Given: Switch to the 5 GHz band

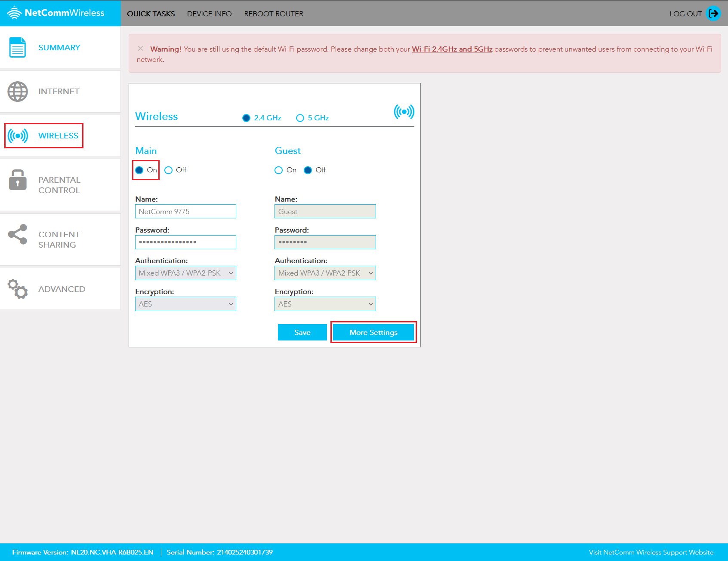Looking at the screenshot, I should tap(300, 118).
